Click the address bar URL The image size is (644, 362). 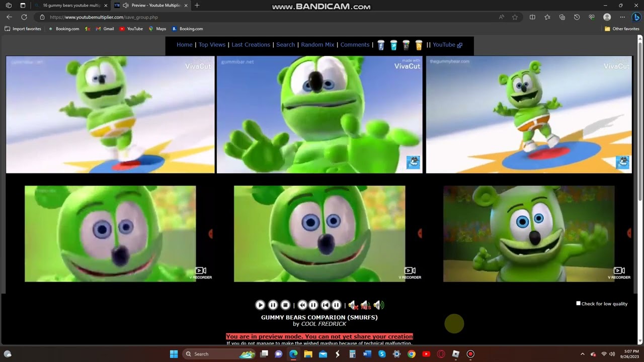click(x=104, y=17)
